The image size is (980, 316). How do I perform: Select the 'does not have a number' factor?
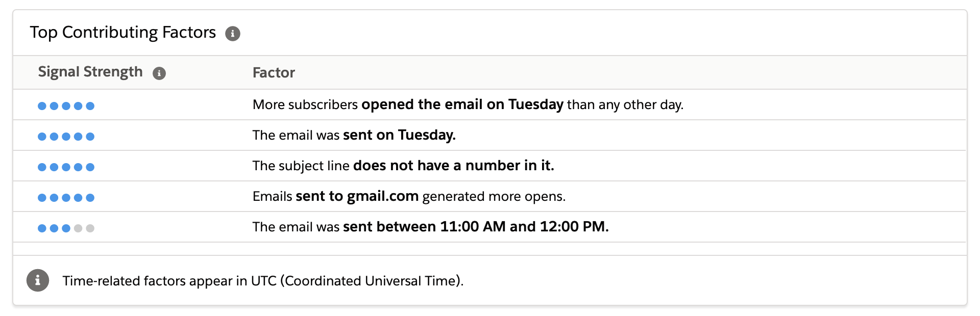click(x=453, y=166)
